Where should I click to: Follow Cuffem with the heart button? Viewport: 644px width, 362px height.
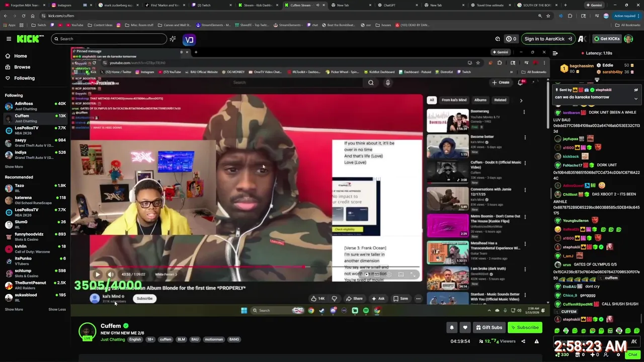point(465,327)
